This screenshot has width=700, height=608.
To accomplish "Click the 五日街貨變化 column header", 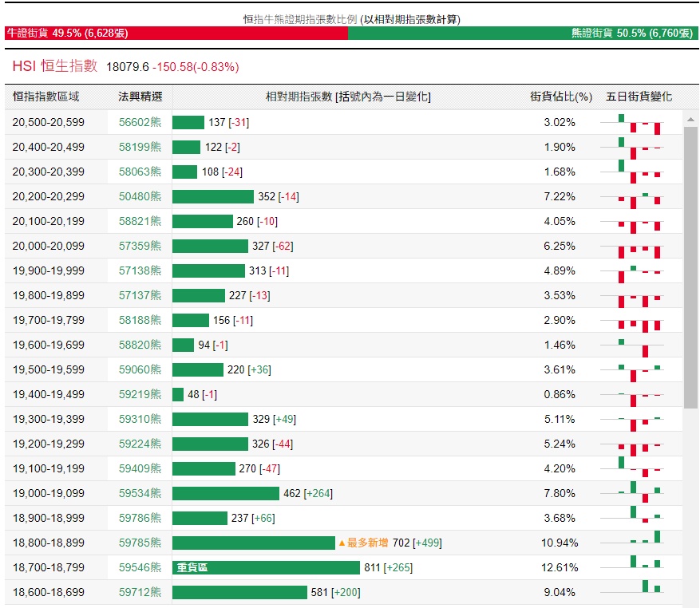I will pyautogui.click(x=639, y=97).
